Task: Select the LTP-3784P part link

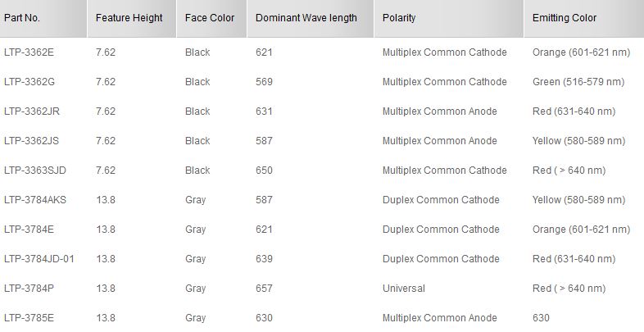Action: pos(29,289)
